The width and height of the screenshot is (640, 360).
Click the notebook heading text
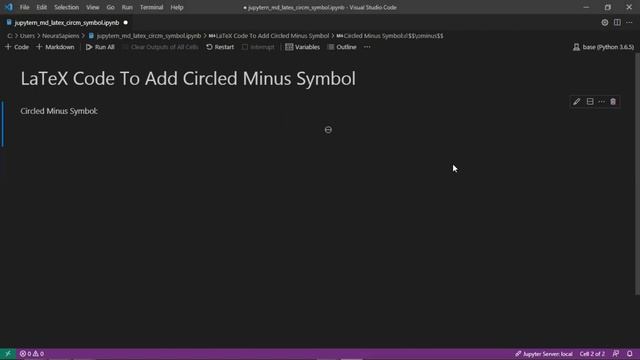pos(188,78)
